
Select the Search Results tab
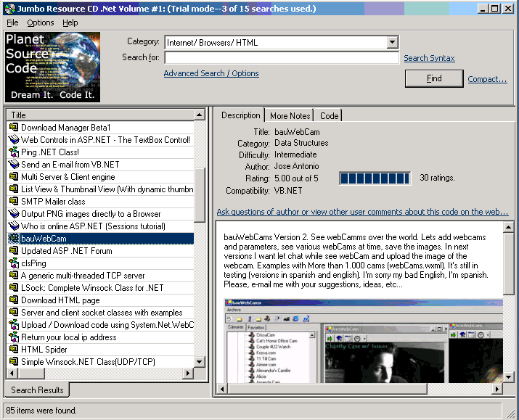(x=37, y=390)
